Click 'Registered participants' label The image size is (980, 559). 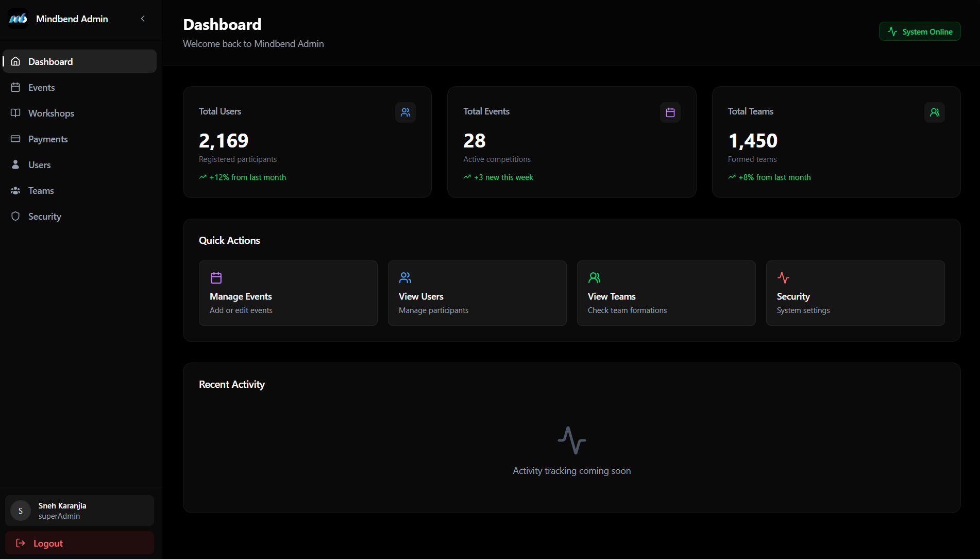pos(238,159)
